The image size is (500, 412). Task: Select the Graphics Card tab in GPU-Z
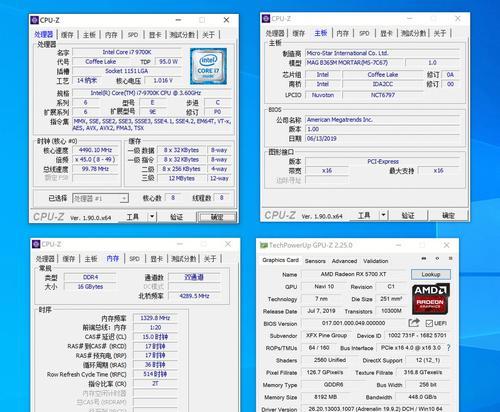[280, 260]
